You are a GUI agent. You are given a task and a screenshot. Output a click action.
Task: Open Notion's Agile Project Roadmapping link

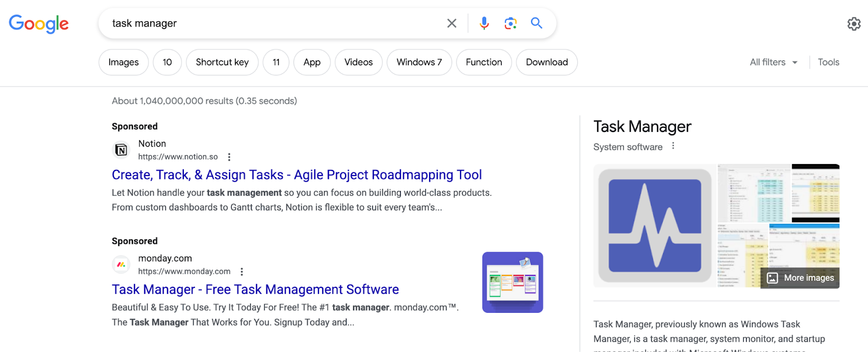[297, 175]
